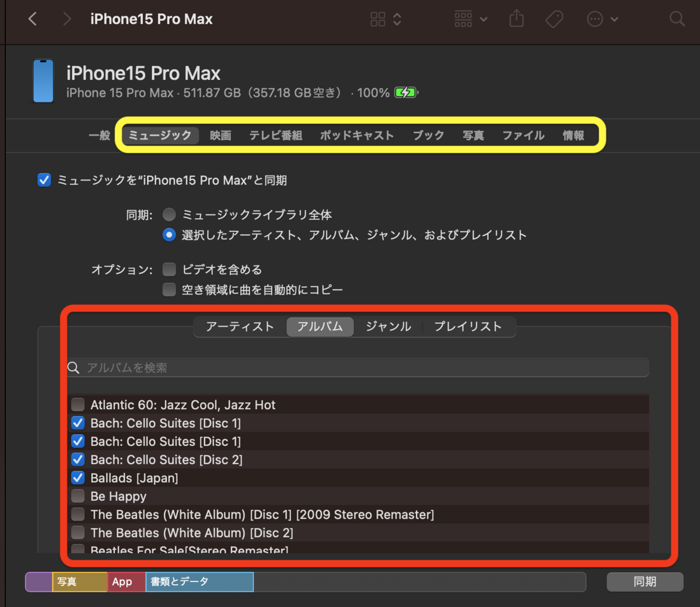Screen dimensions: 700x607
Task: Click the Share toolbar icon
Action: (x=516, y=19)
